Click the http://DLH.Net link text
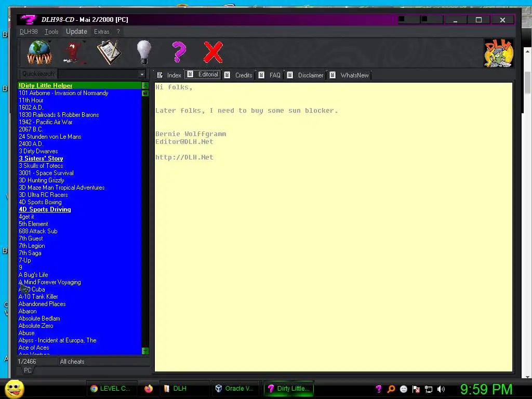Viewport: 532px width, 399px height. (184, 157)
